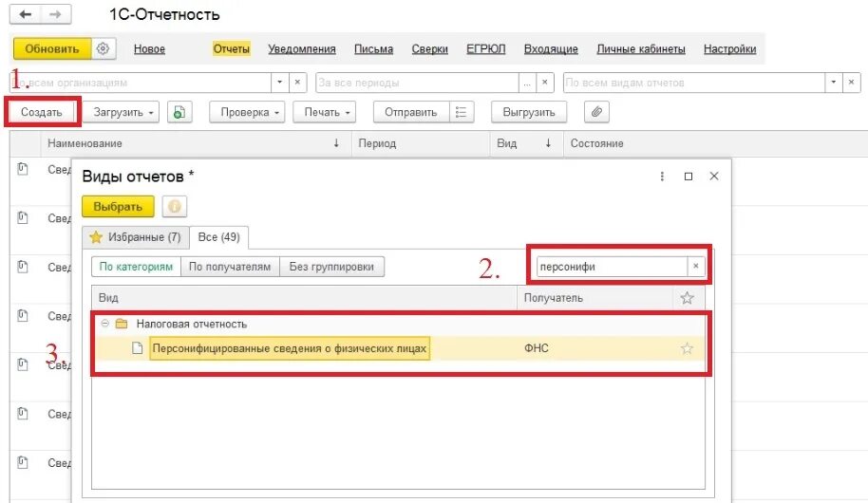This screenshot has height=503, width=868.
Task: Click the ФНС recipient cell
Action: 536,348
